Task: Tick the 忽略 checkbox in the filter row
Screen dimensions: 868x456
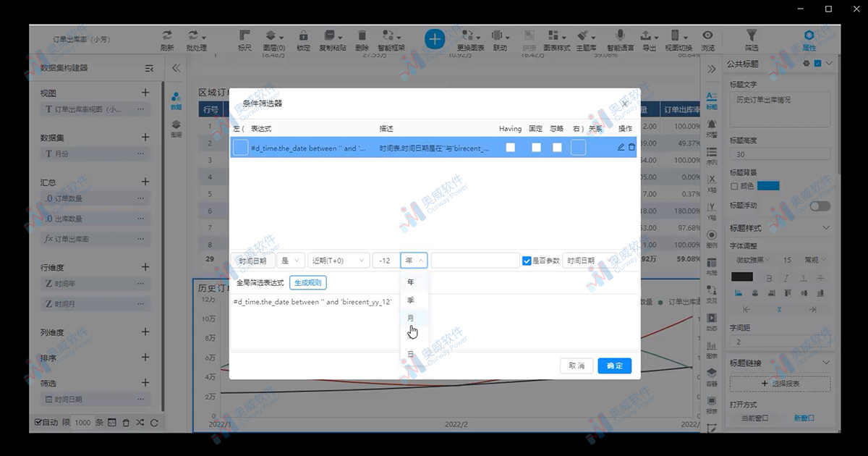Action: [556, 147]
